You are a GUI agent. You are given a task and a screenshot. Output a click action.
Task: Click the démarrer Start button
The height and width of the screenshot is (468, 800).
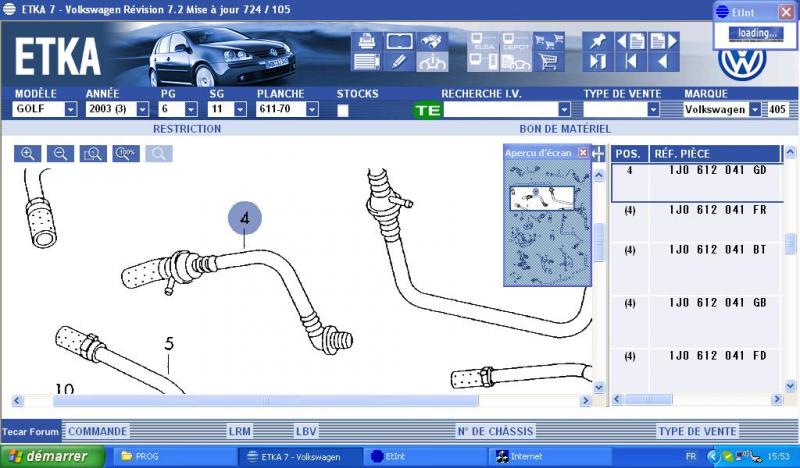[x=52, y=456]
